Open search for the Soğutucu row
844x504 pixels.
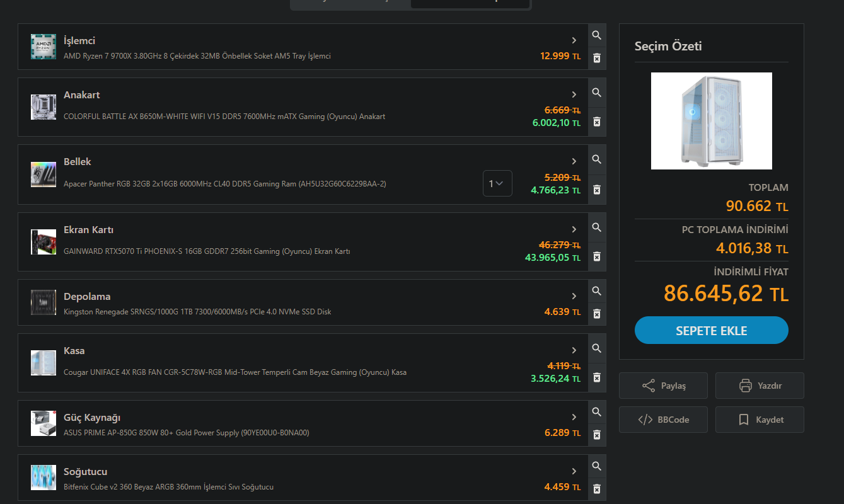coord(596,466)
